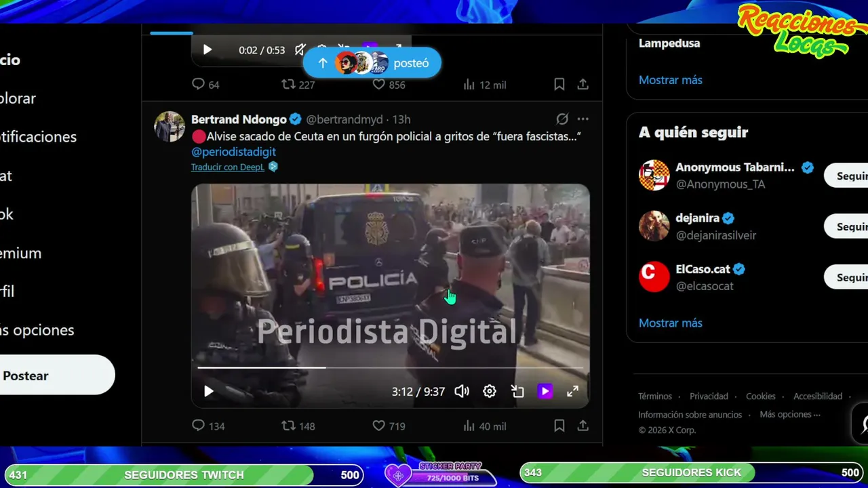Click the reply icon showing 64 replies
Image resolution: width=868 pixels, height=488 pixels.
coord(198,84)
